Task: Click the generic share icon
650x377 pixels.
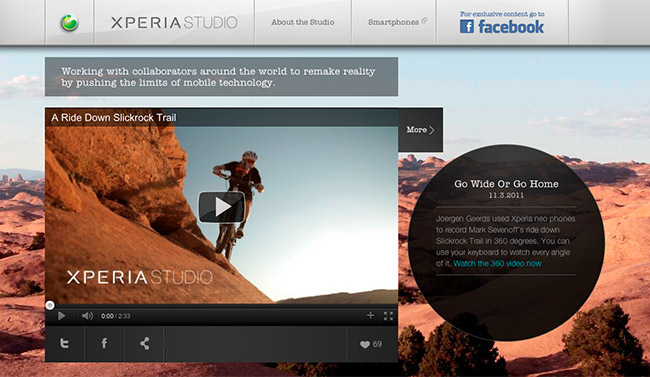Action: (x=144, y=343)
